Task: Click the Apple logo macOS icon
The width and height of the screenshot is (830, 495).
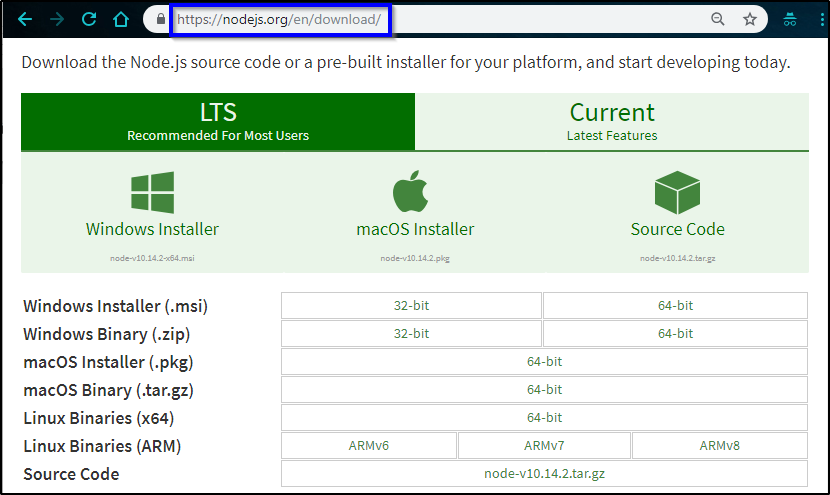Action: (x=410, y=191)
